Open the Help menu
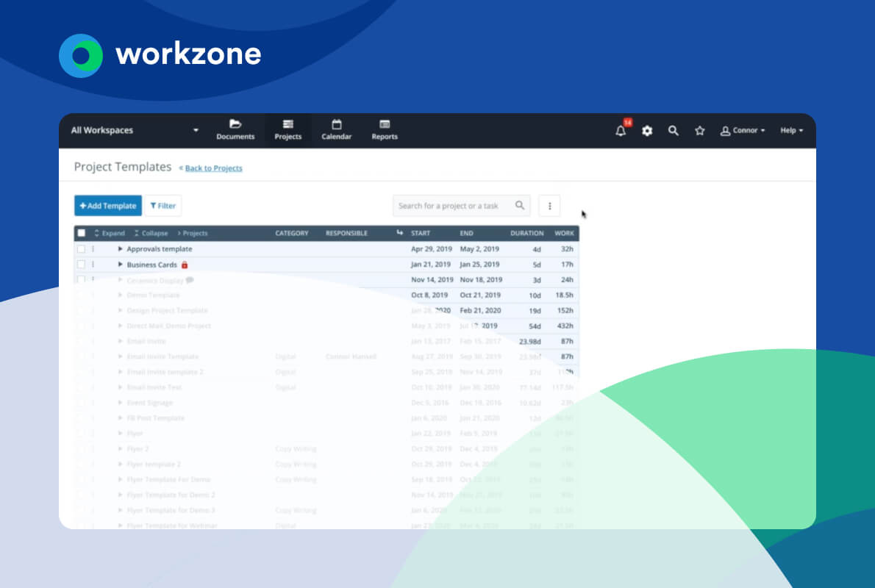Image resolution: width=875 pixels, height=588 pixels. [790, 130]
